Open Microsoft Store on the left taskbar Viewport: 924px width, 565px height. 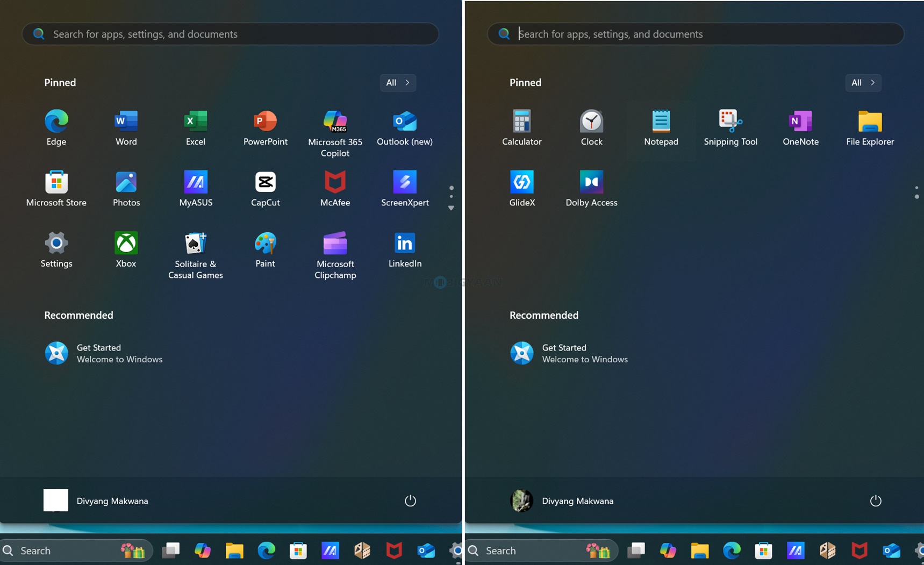(298, 550)
